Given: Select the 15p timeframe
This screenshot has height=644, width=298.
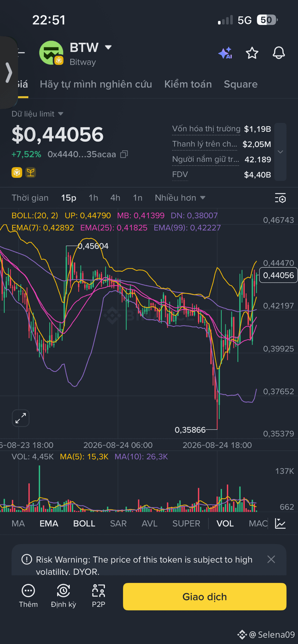Looking at the screenshot, I should (69, 198).
